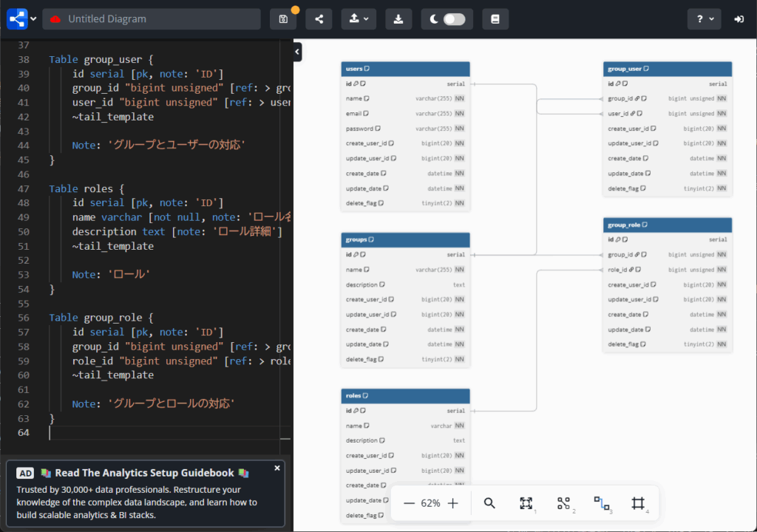Click the fit-to-screen icon labeled 1
Image resolution: width=757 pixels, height=532 pixels.
[526, 503]
